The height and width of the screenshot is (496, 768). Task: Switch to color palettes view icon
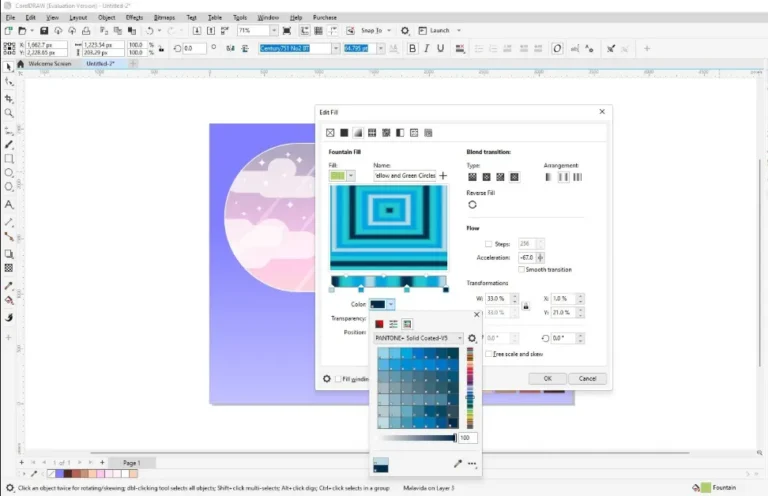[407, 324]
